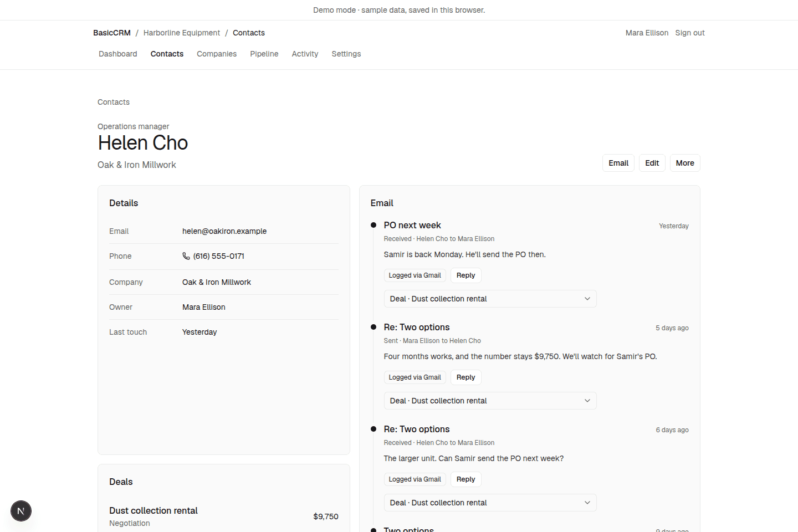
Task: Call the number (616) 555-0171
Action: [x=218, y=256]
